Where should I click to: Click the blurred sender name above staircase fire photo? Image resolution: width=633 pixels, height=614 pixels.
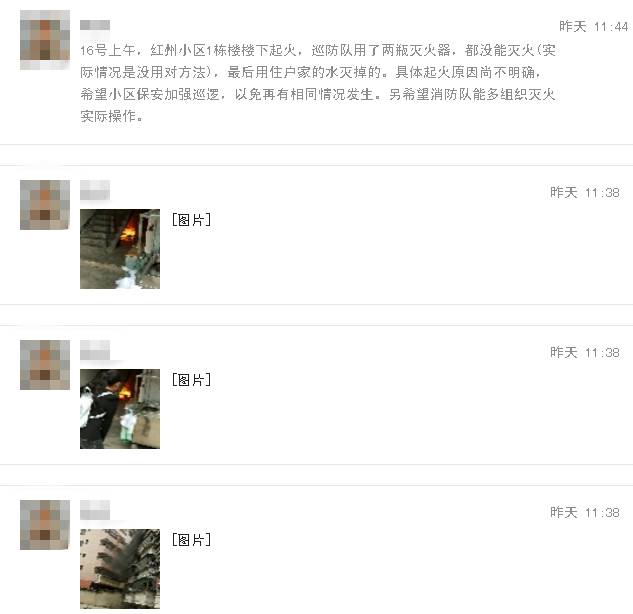(95, 190)
